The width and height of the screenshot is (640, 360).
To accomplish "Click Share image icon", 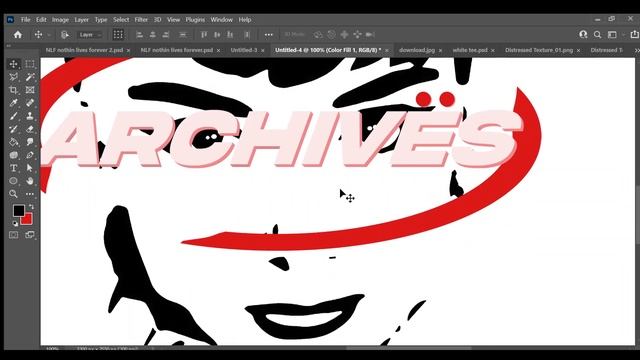I will pos(635,34).
